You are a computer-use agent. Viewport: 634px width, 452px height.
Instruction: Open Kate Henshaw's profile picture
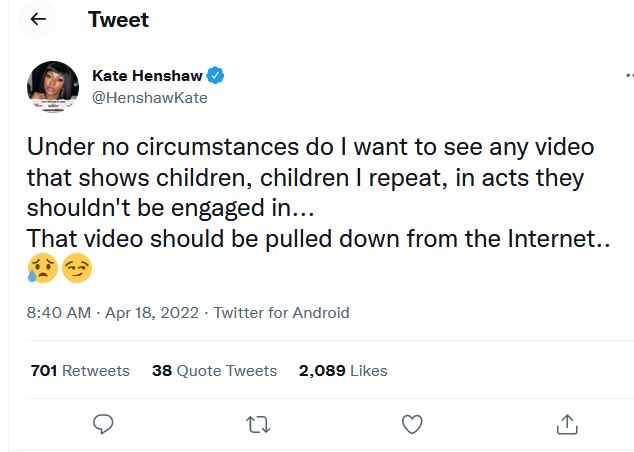click(x=54, y=87)
